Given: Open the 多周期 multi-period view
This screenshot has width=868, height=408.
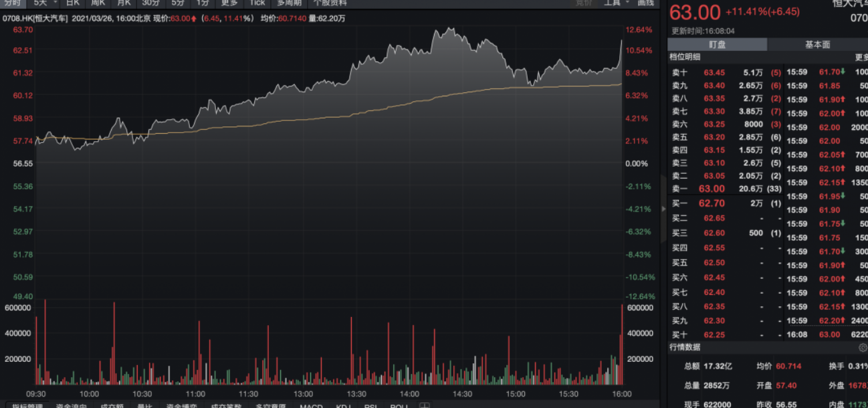Looking at the screenshot, I should pyautogui.click(x=290, y=3).
